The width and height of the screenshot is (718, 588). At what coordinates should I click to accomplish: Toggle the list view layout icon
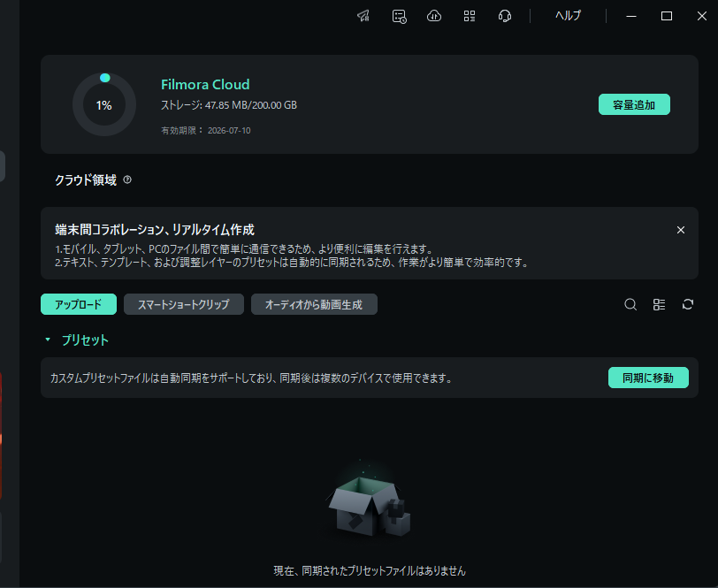(x=659, y=304)
